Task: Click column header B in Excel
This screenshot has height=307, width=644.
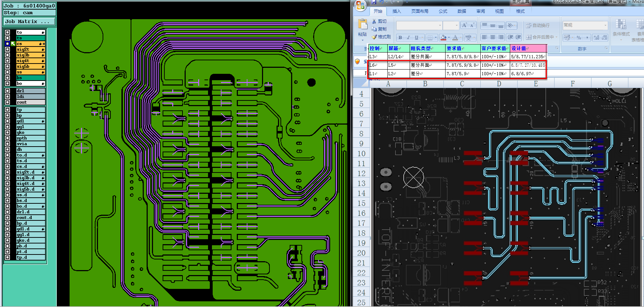Action: point(425,84)
